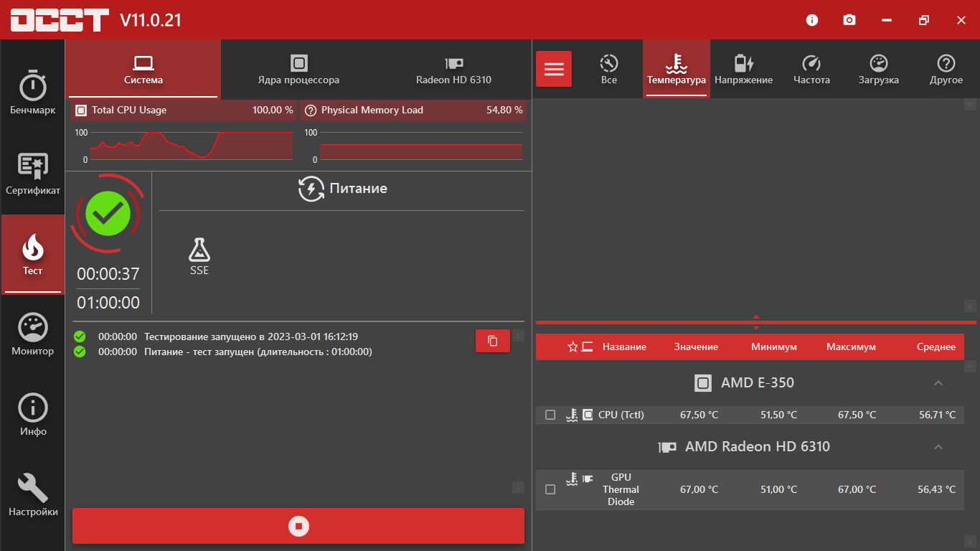Image resolution: width=980 pixels, height=551 pixels.
Task: Switch to Ядра процессора tab
Action: [x=298, y=69]
